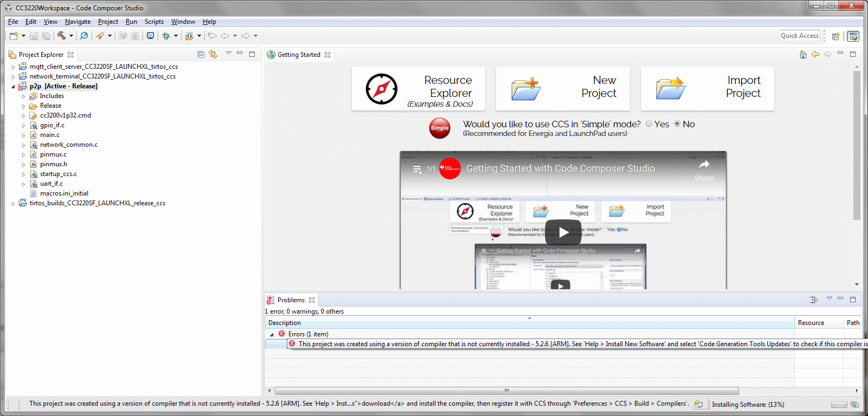Click the Getting Started vertical scrollbar
This screenshot has width=868, height=416.
tap(857, 145)
